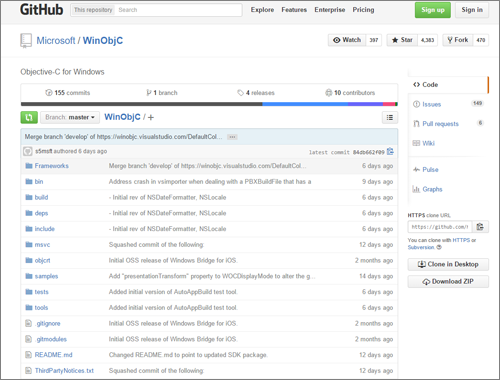Open the GitHub logo home link
The height and width of the screenshot is (380, 500).
pos(41,9)
